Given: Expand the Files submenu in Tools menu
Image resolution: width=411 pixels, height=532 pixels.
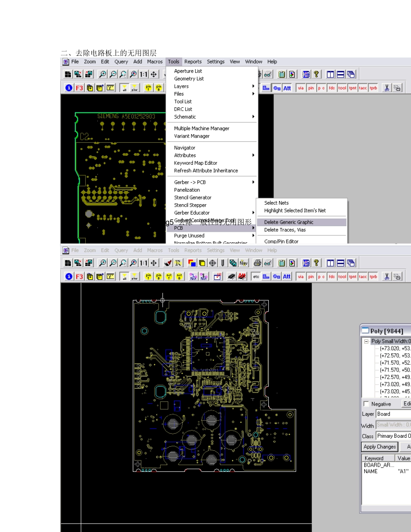Looking at the screenshot, I should 212,94.
